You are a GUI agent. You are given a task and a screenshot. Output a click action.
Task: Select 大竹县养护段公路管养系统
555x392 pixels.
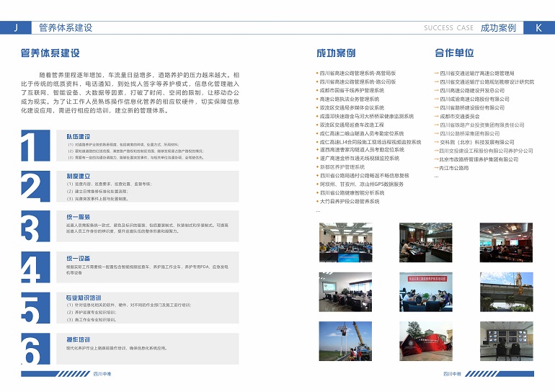point(350,201)
